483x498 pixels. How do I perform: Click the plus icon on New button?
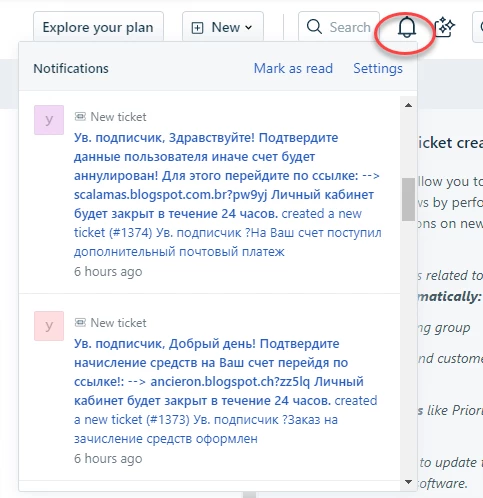click(197, 28)
